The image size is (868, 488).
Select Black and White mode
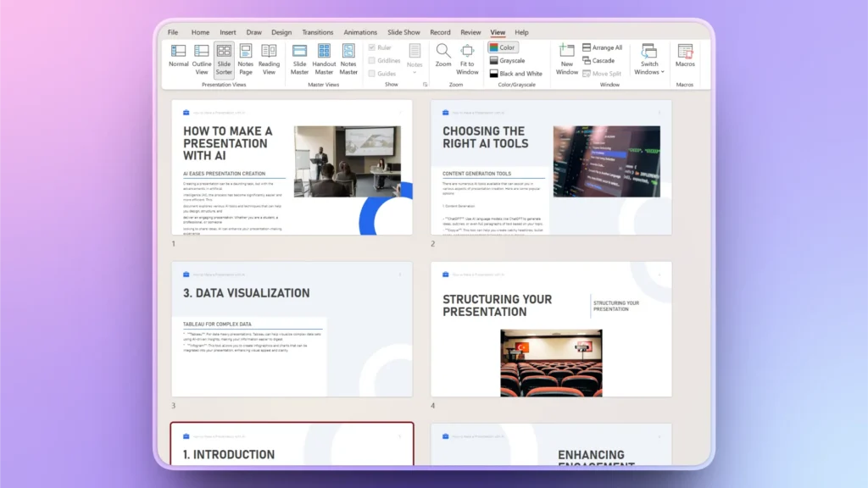[x=516, y=74]
